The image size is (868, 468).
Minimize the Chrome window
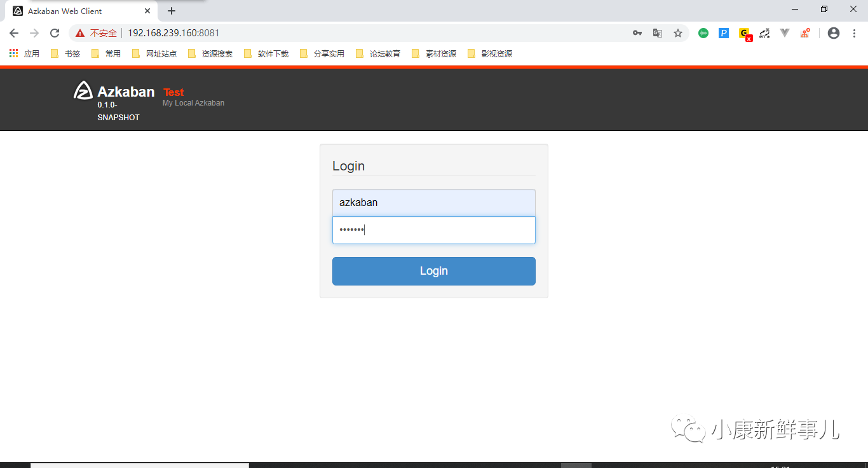click(795, 9)
